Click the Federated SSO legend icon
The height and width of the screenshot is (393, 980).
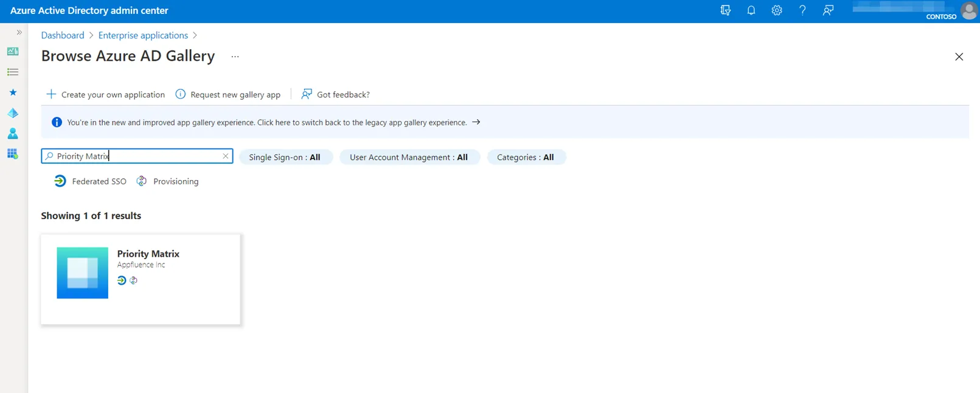[60, 181]
